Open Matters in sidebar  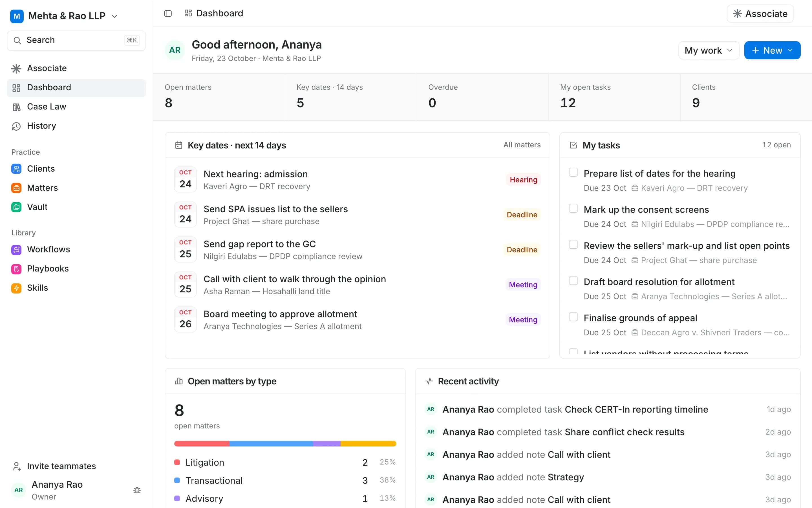coord(76,188)
